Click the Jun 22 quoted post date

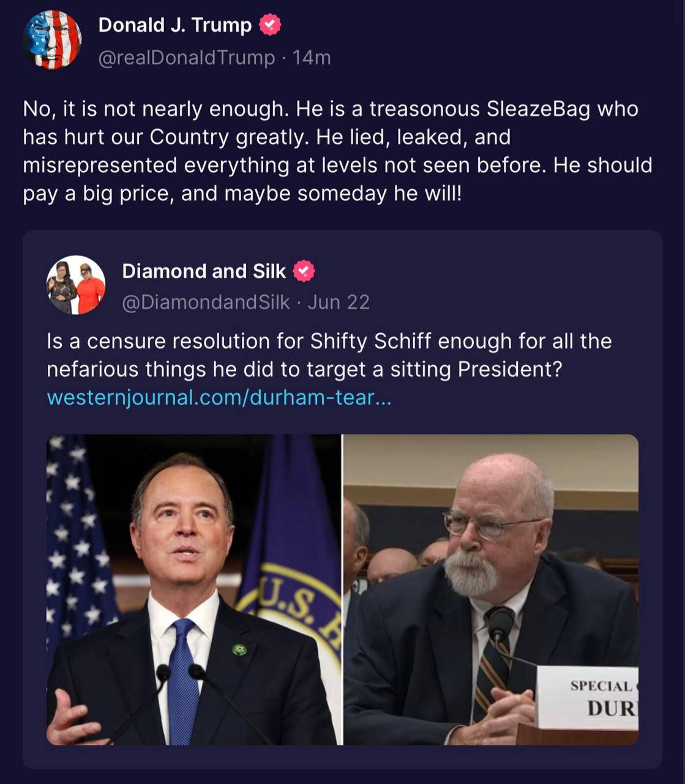339,302
